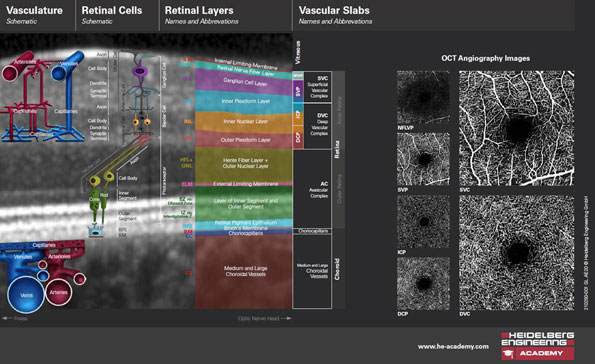Click the purple SVP vertical slab bar
This screenshot has height=364, width=595.
298,91
